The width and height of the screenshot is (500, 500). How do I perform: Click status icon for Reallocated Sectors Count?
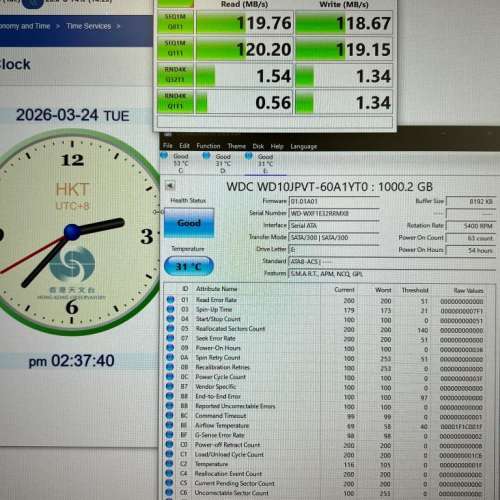[170, 329]
